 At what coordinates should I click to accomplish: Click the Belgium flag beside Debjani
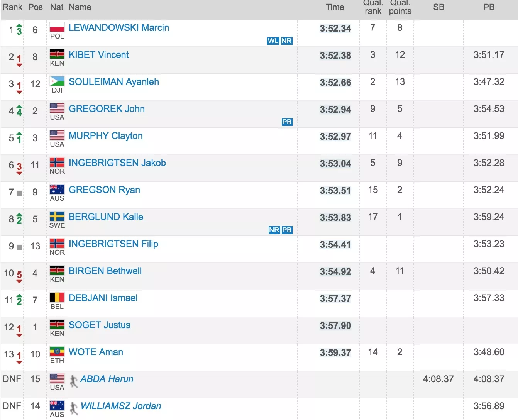pyautogui.click(x=57, y=297)
